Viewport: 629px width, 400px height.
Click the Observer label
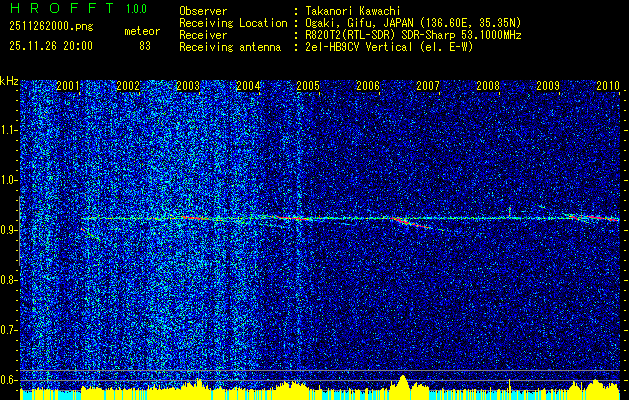pyautogui.click(x=203, y=11)
